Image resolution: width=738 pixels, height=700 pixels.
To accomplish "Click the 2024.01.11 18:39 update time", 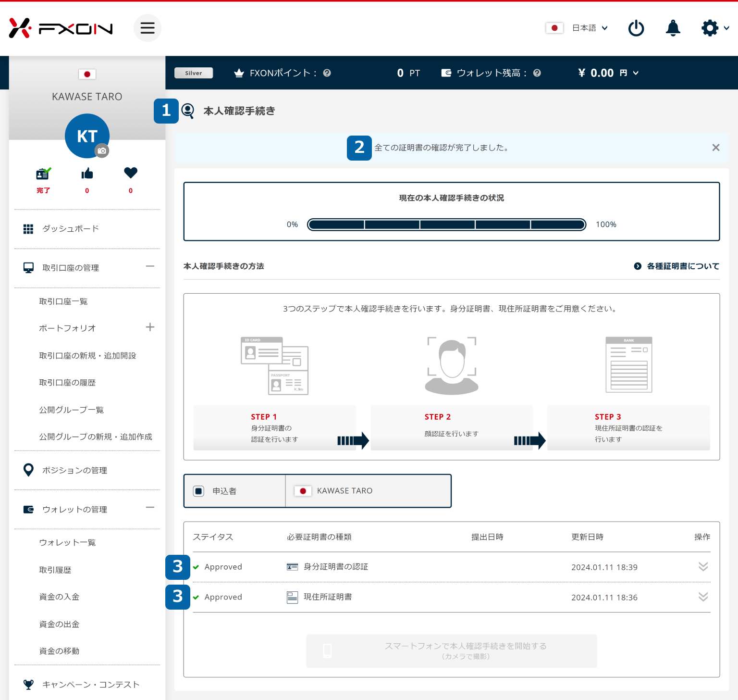I will click(x=604, y=567).
